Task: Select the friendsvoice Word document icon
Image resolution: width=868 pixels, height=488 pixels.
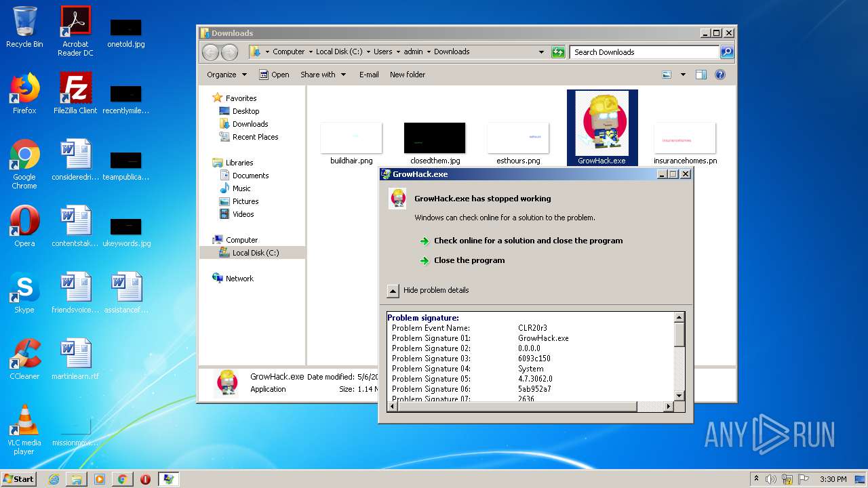Action: click(75, 293)
